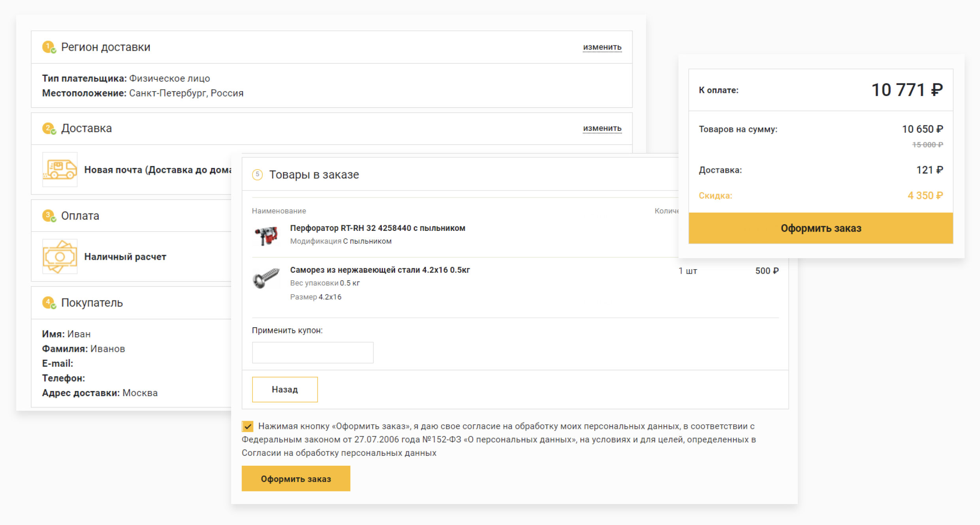Open Перфоратор RT-RH 32 product title link

point(377,228)
